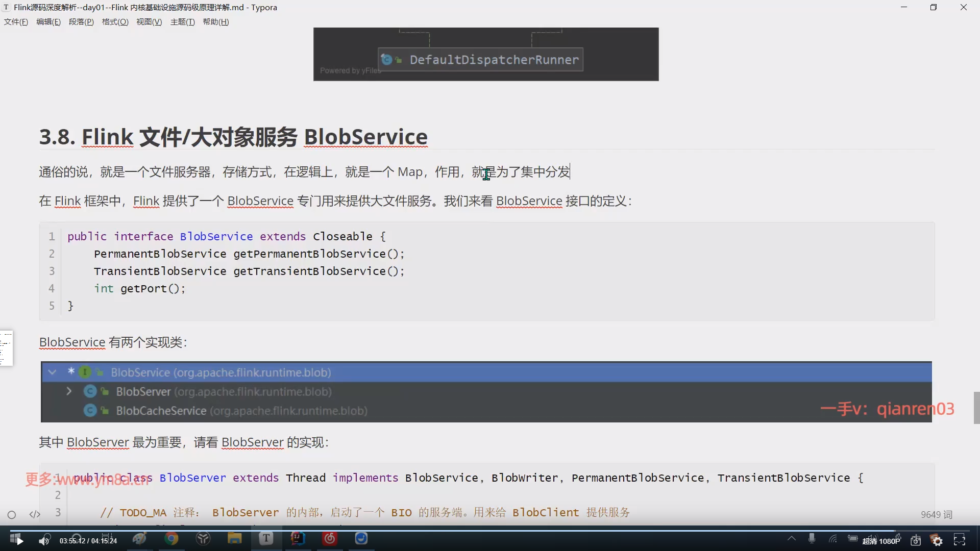
Task: Open NetEase Cloud Music taskbar icon
Action: pyautogui.click(x=330, y=539)
